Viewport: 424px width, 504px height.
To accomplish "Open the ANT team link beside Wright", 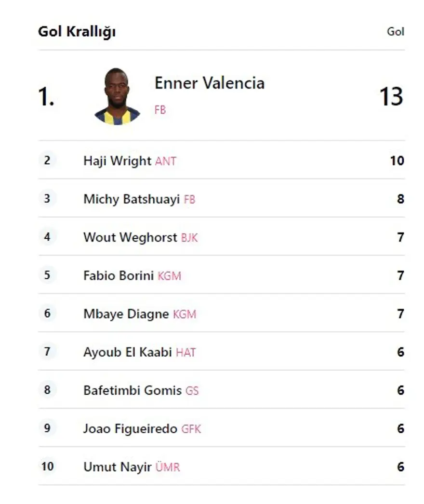I will (x=166, y=161).
